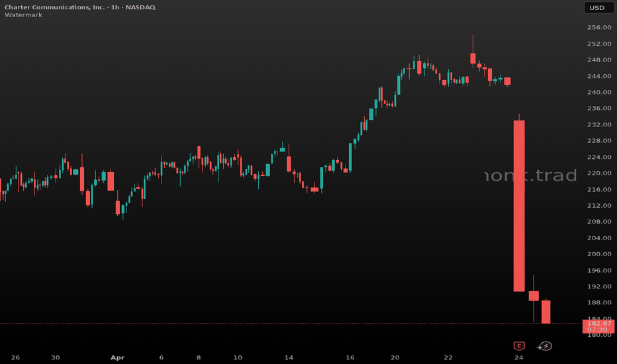The image size is (617, 364).
Task: Click the 232.00 price axis label
Action: click(599, 124)
